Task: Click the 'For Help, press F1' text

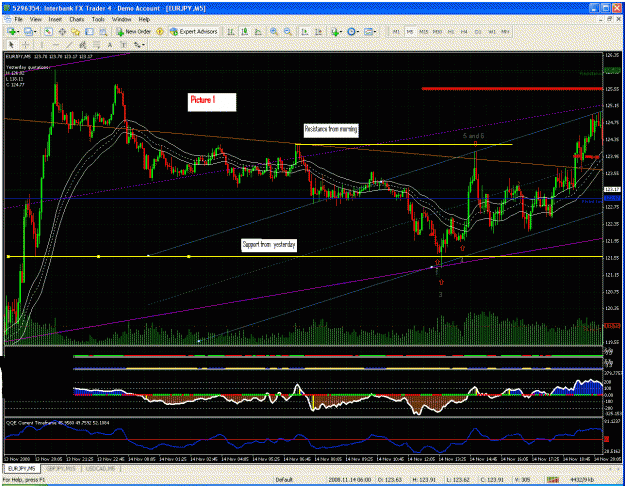Action: (x=24, y=480)
